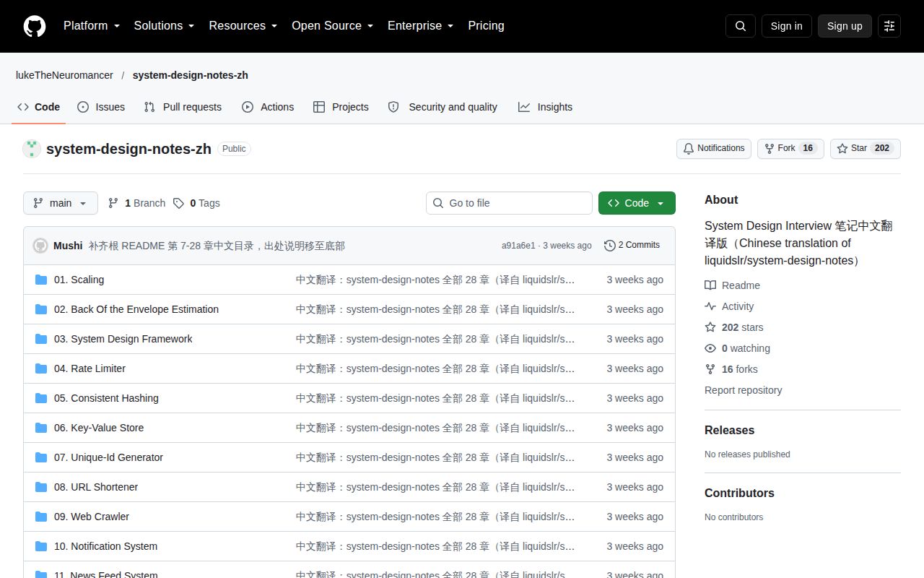Click the repository avatar beside system-design-notes-zh
Image resolution: width=924 pixels, height=578 pixels.
pyautogui.click(x=32, y=149)
